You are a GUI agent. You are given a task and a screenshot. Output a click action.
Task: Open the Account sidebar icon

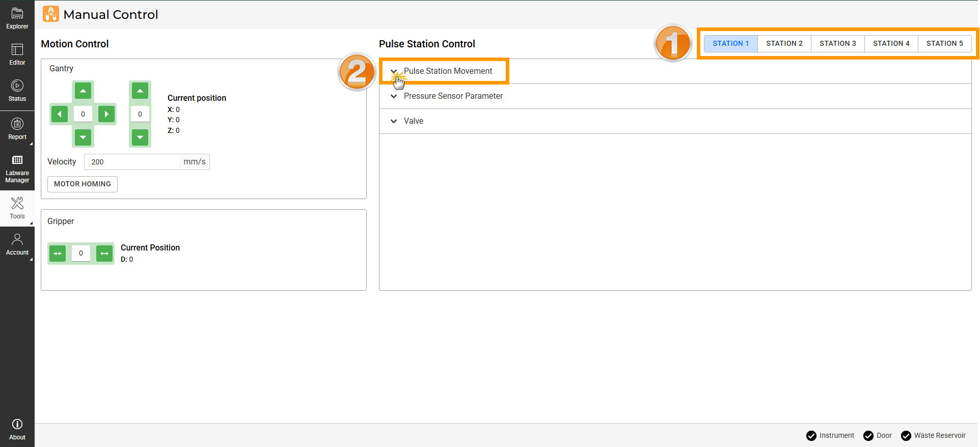pyautogui.click(x=17, y=244)
